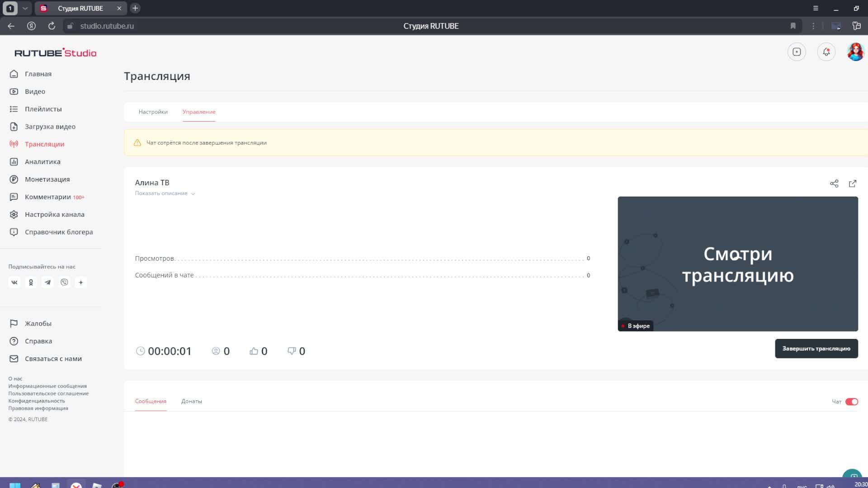The height and width of the screenshot is (488, 868).
Task: Open Конфиденциальность link
Action: (37, 401)
